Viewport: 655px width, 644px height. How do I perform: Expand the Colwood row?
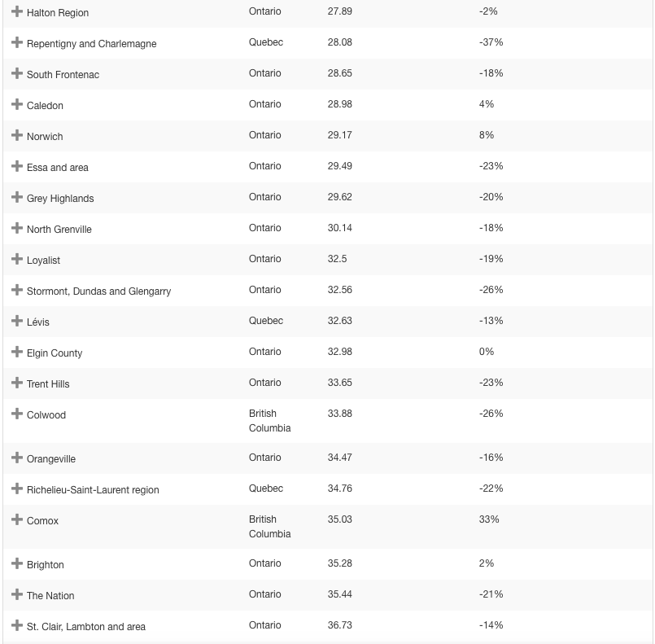[17, 414]
